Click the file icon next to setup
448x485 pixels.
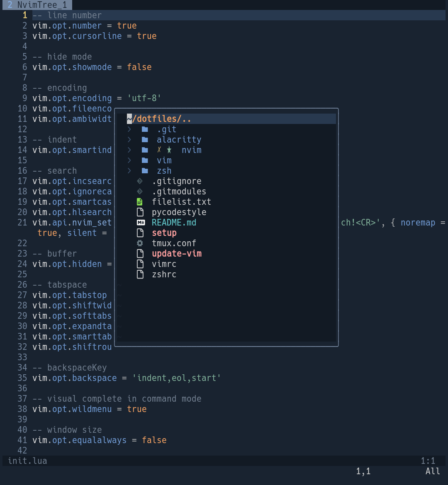pos(140,233)
